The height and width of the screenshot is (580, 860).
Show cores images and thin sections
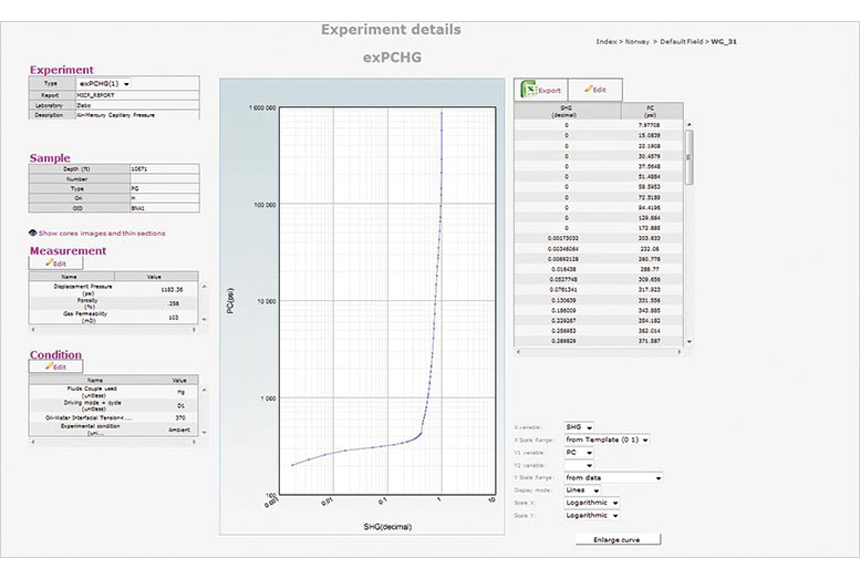tap(97, 233)
